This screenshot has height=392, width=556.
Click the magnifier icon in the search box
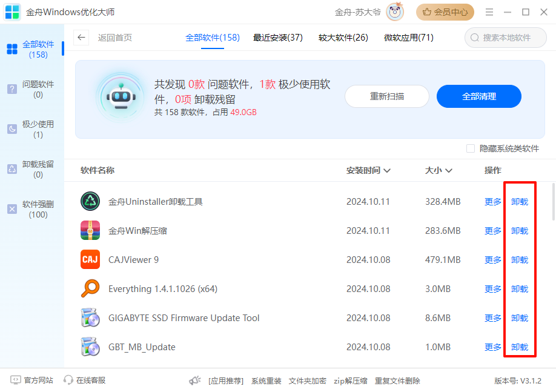coord(474,38)
